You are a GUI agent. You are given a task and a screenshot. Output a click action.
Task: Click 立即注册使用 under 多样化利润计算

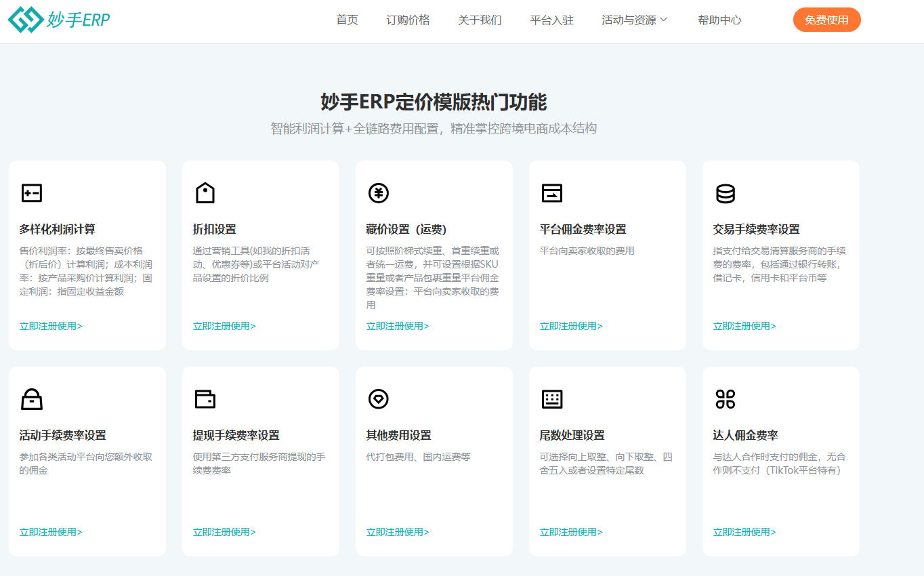coord(51,326)
